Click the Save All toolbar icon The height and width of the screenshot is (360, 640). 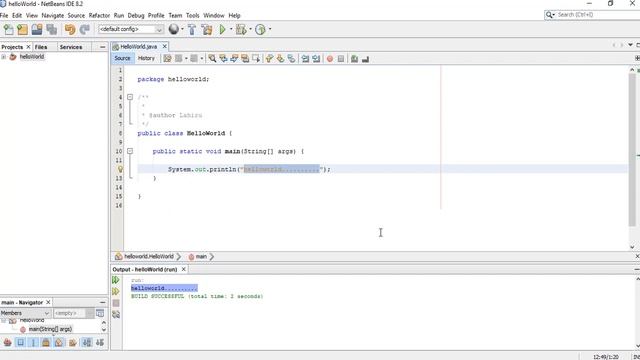click(51, 29)
